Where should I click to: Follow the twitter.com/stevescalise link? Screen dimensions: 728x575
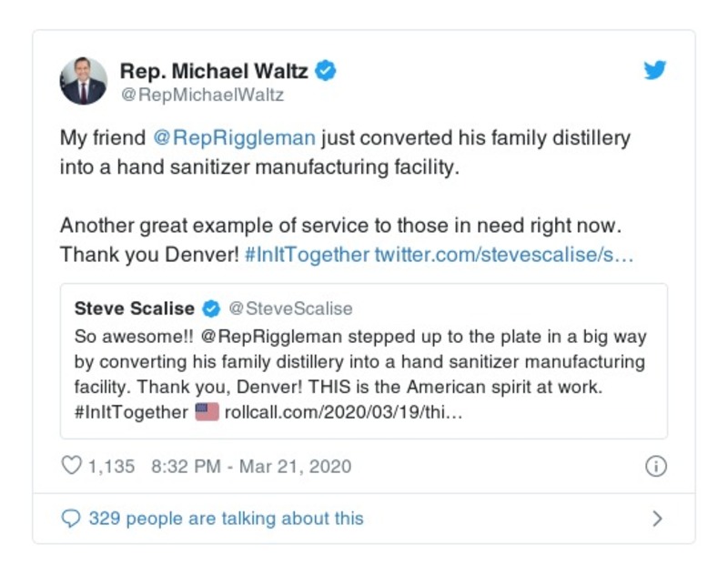point(504,256)
